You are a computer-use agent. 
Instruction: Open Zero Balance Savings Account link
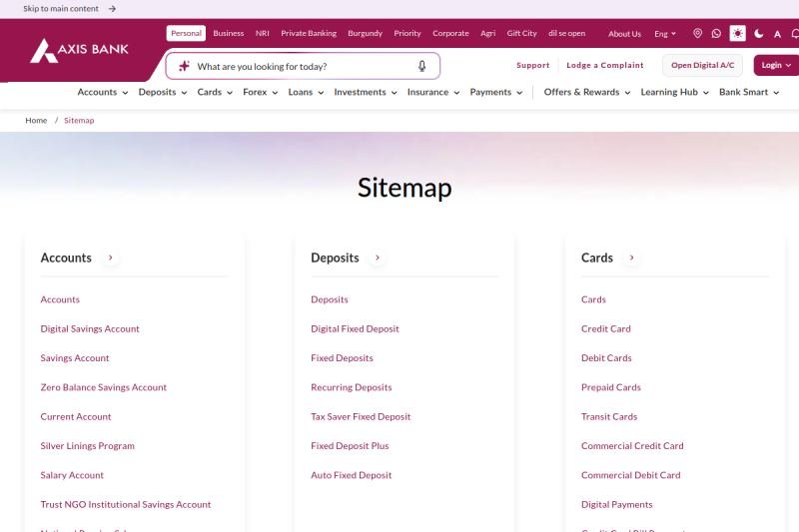[104, 387]
